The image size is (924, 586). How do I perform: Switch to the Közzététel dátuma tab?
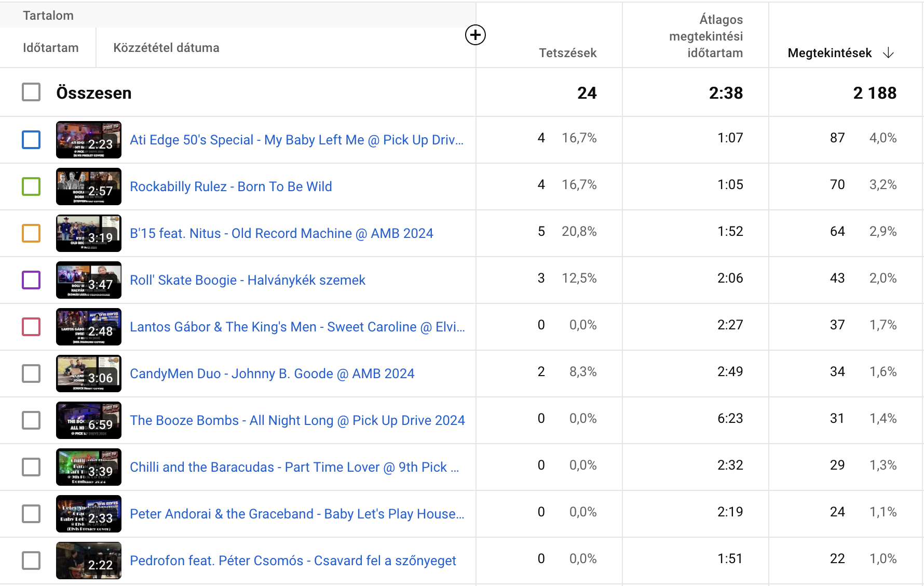166,48
